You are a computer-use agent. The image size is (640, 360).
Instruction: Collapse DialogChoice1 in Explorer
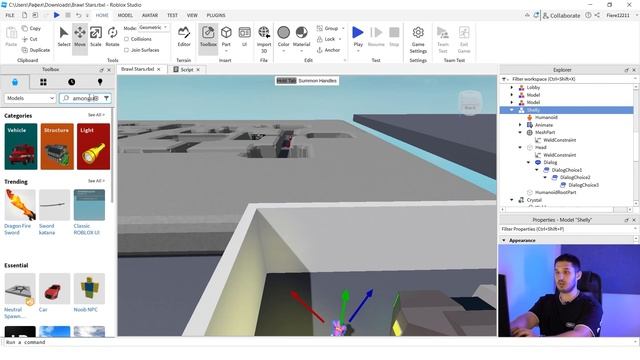pyautogui.click(x=537, y=170)
